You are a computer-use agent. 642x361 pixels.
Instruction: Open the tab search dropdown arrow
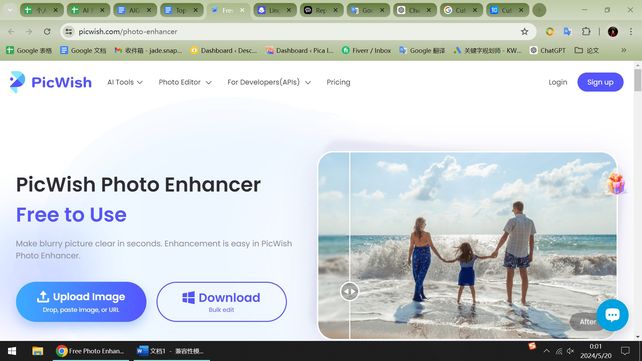coord(9,10)
